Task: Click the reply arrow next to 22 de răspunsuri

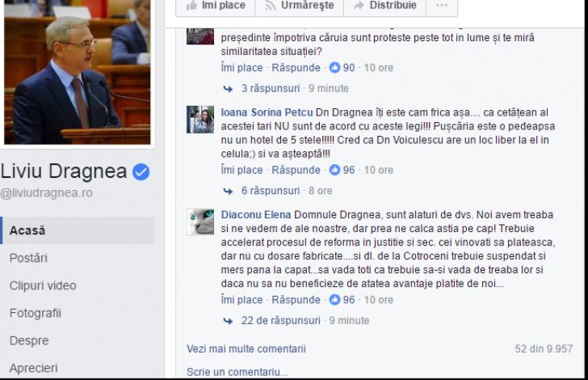Action: coord(228,321)
